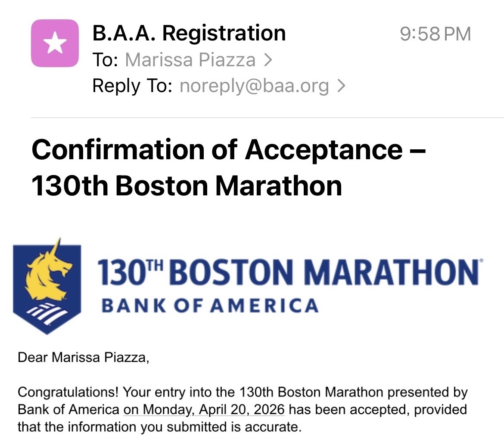Expand the chevron next to noreply@baa.org
The height and width of the screenshot is (445, 504).
(x=341, y=86)
